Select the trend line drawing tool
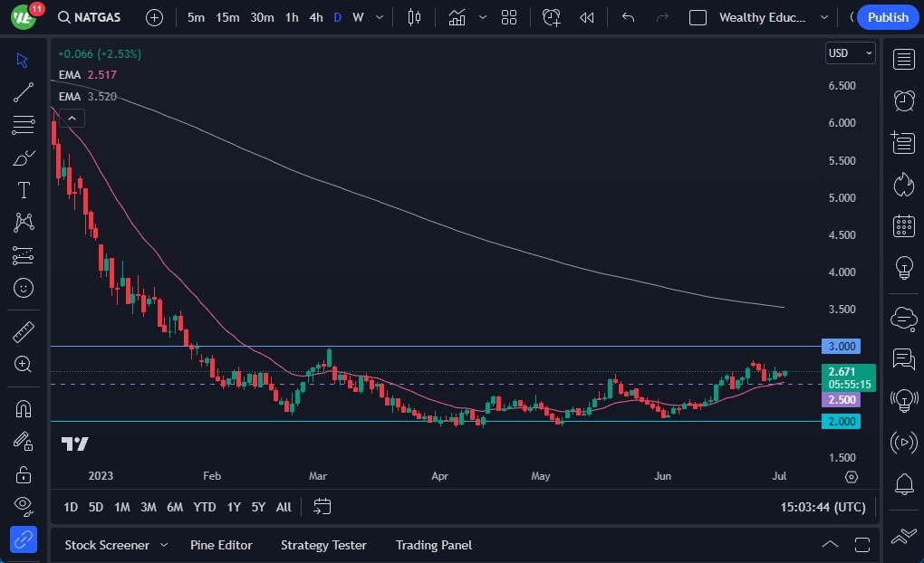Viewport: 924px width, 563px height. (23, 92)
